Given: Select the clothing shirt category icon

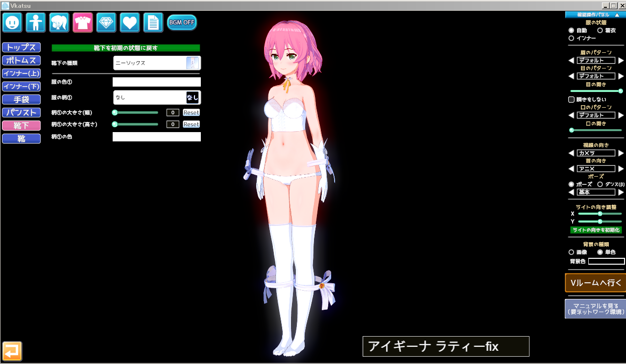Looking at the screenshot, I should click(x=83, y=23).
